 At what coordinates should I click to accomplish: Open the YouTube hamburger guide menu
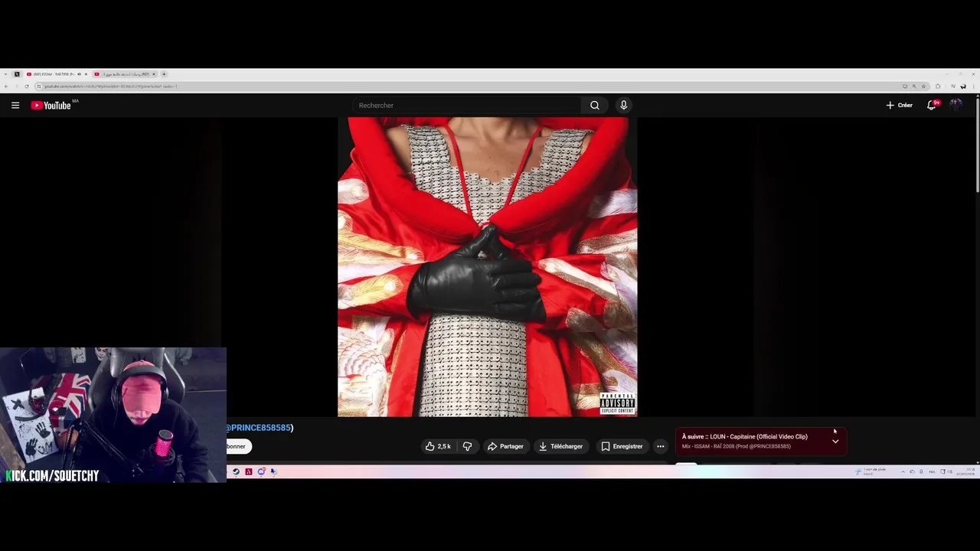(15, 105)
